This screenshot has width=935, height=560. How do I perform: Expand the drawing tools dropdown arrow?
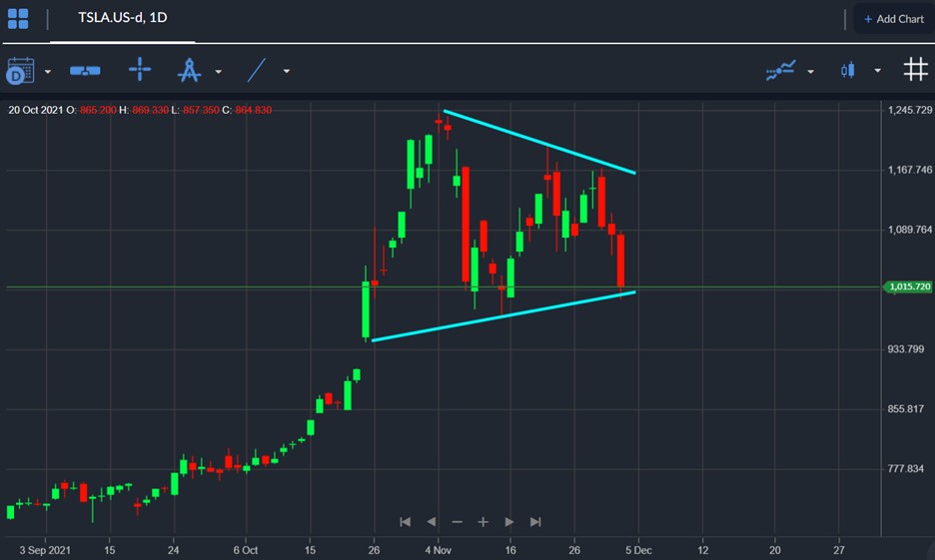click(x=218, y=72)
